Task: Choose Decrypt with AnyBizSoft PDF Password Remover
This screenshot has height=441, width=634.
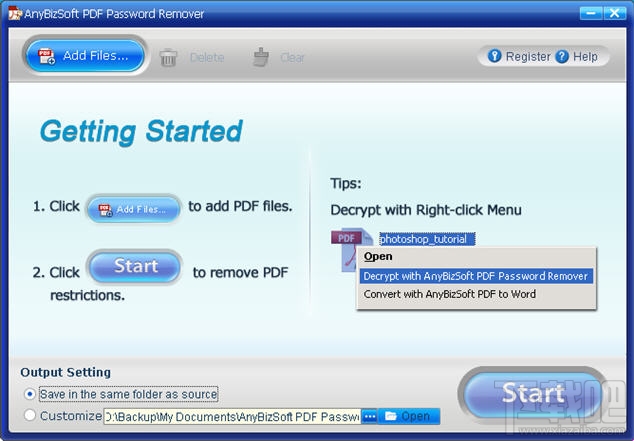Action: (476, 276)
